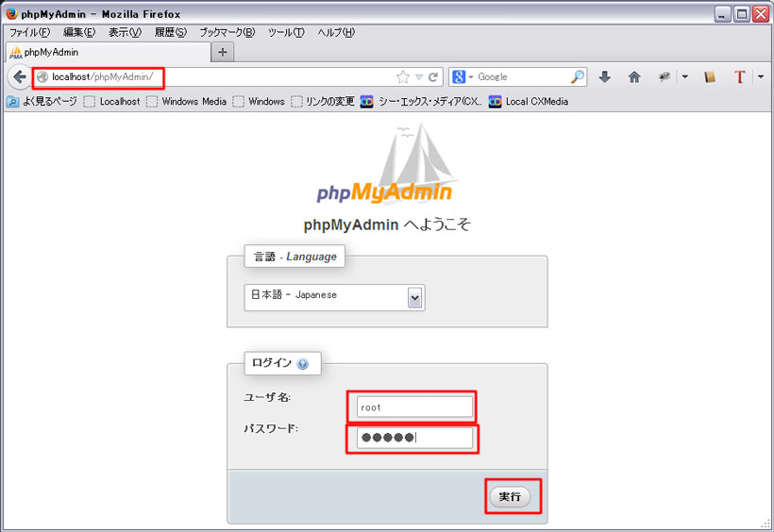Open the Downloads arrow icon

coord(605,77)
